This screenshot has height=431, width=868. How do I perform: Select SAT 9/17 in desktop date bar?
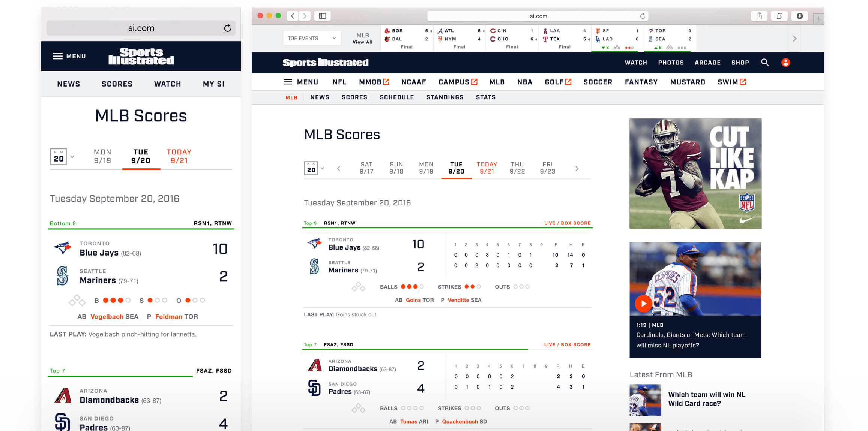pos(366,168)
